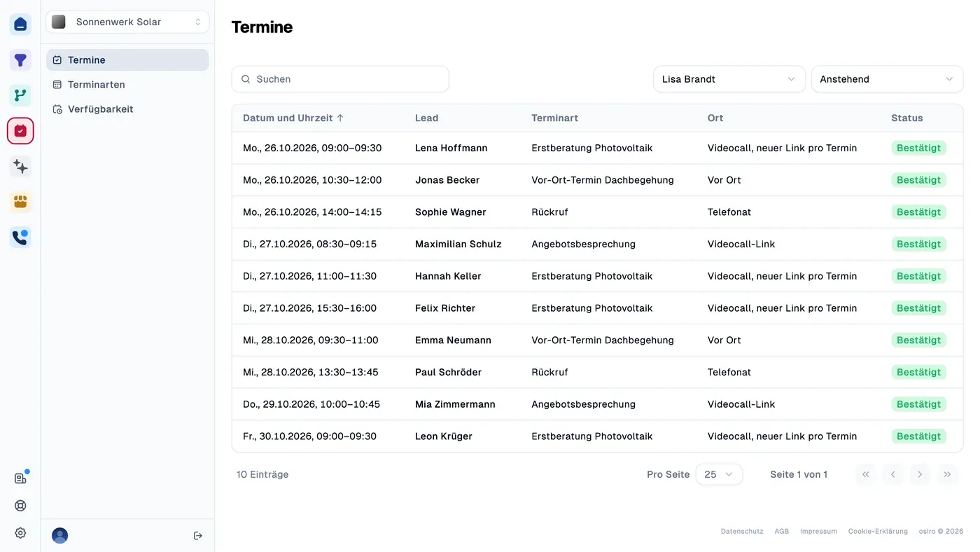Go to the next page arrow
The height and width of the screenshot is (552, 980).
click(920, 474)
